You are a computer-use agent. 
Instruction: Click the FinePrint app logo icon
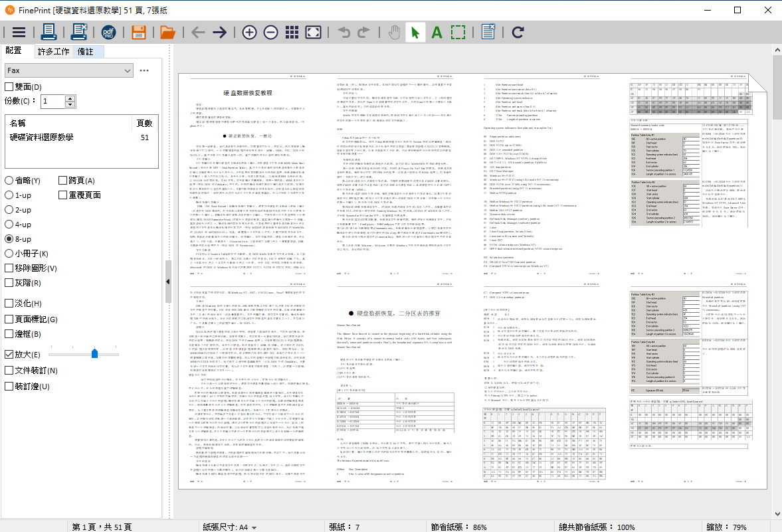pyautogui.click(x=9, y=9)
